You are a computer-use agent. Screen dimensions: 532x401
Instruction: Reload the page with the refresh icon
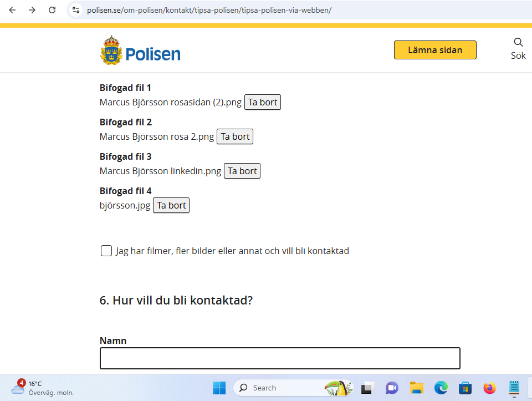(52, 10)
